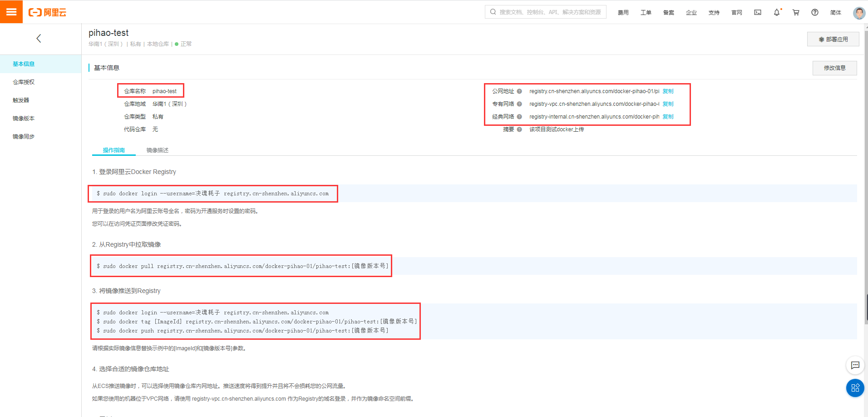Click the help icon next to 专有网络
Image resolution: width=868 pixels, height=417 pixels.
519,104
